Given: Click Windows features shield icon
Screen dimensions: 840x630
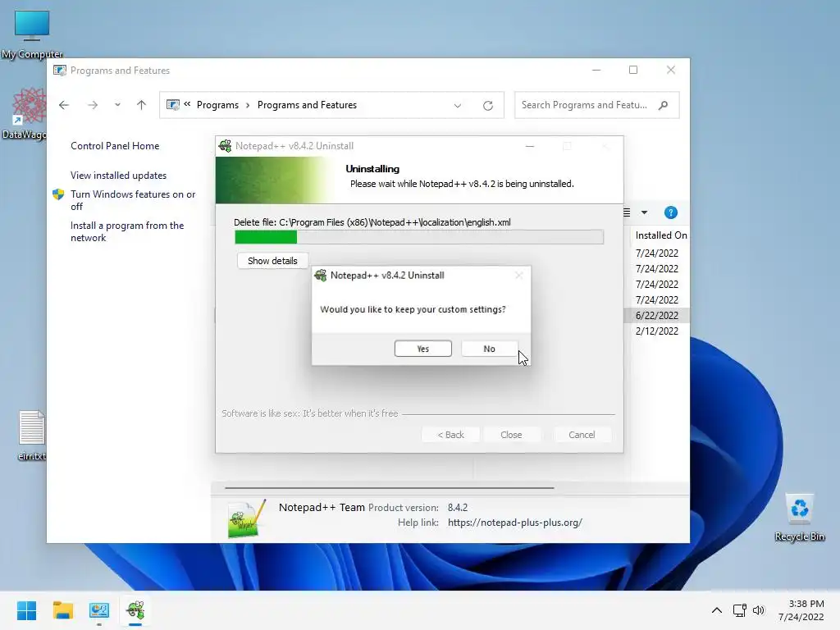Looking at the screenshot, I should 58,194.
